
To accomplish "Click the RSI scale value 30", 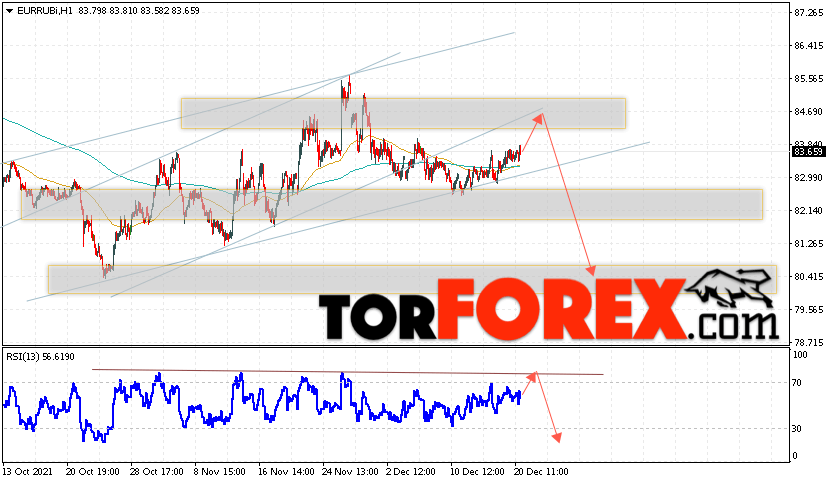I will [x=797, y=429].
